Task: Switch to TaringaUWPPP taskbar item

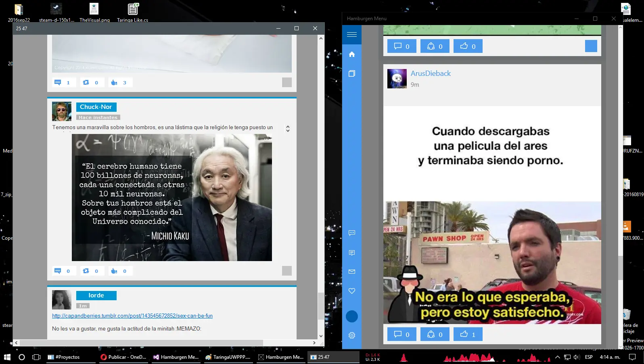Action: coord(228,357)
